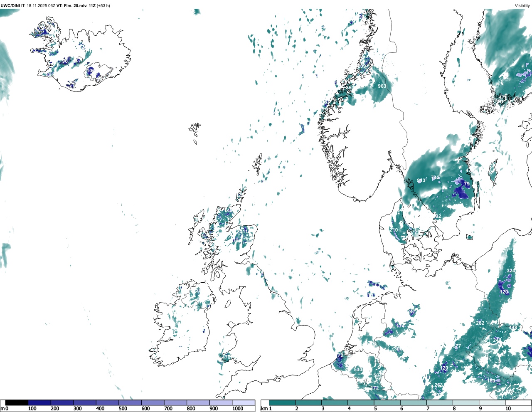
Task: Click the '(+53 h)' forecast offset text
Action: click(103, 5)
